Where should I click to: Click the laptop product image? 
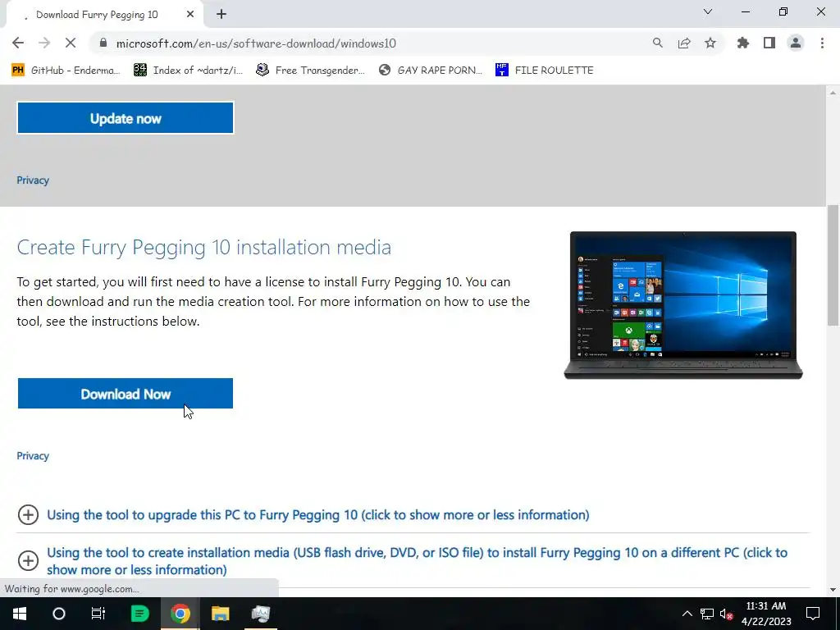pyautogui.click(x=683, y=305)
